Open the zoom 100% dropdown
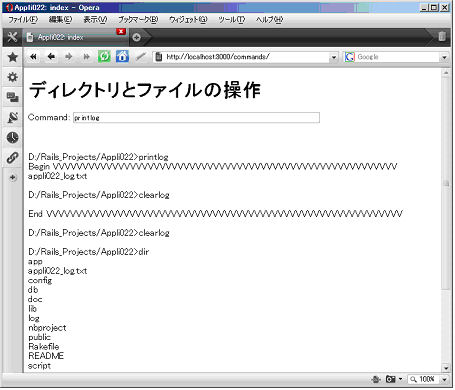 pos(444,379)
